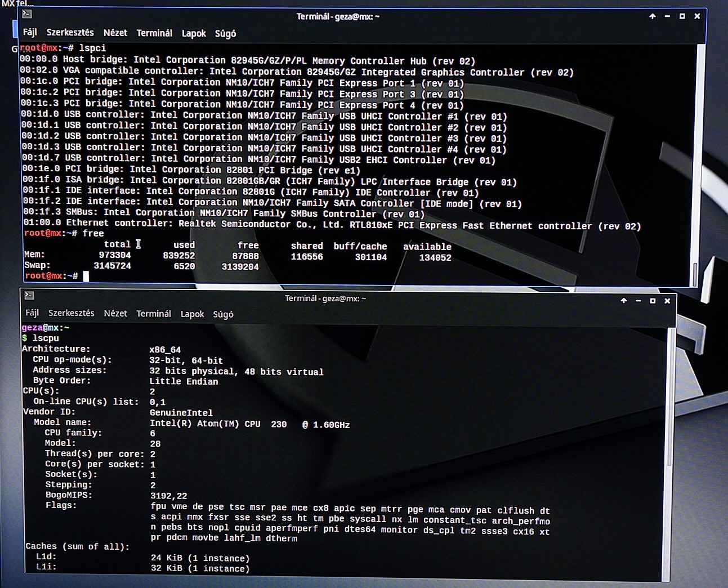Screen dimensions: 728x588
Task: Click the terminal icon in top window title bar
Action: coord(26,14)
